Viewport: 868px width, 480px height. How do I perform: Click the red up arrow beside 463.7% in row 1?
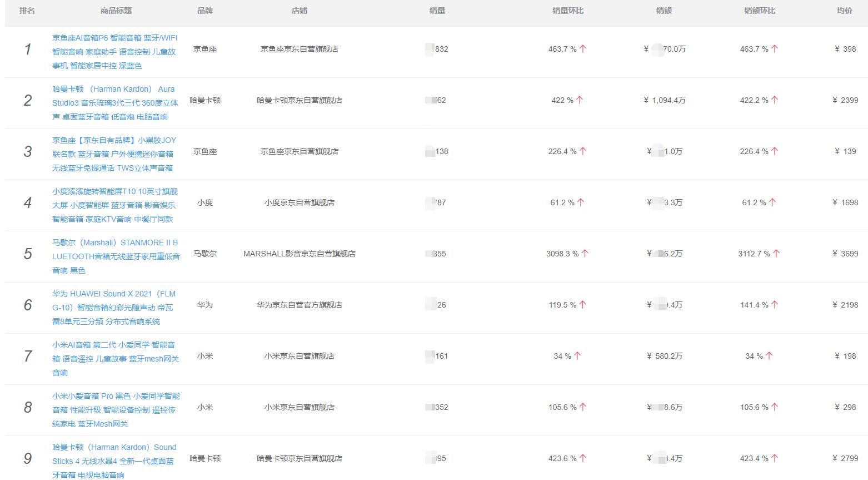[x=582, y=48]
